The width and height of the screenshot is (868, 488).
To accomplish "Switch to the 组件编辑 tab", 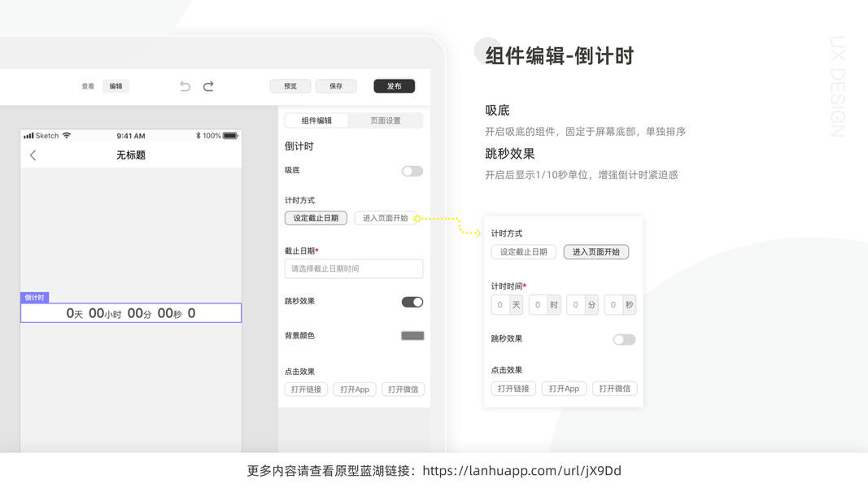I will click(x=316, y=120).
